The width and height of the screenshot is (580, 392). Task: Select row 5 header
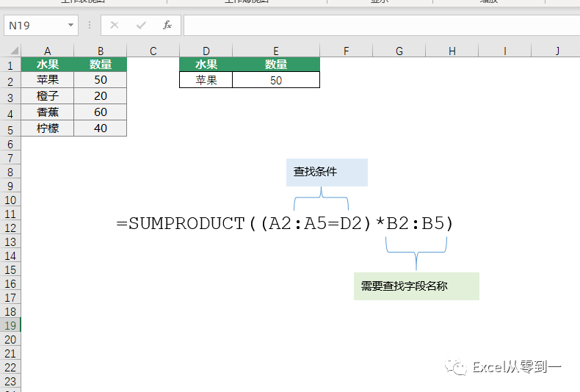(10, 129)
